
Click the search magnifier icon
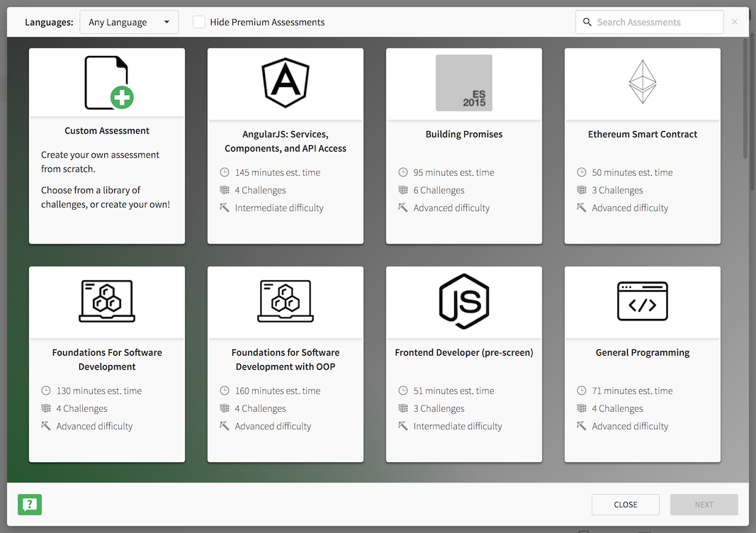(587, 22)
